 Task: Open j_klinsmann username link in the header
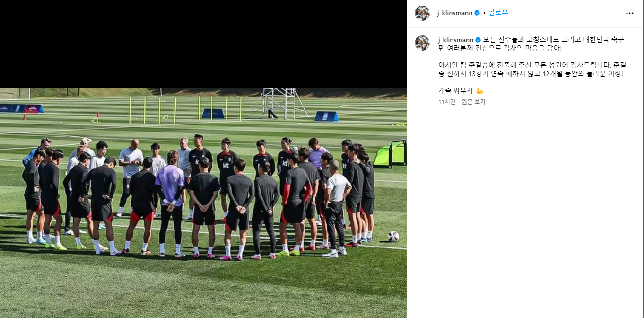[454, 13]
